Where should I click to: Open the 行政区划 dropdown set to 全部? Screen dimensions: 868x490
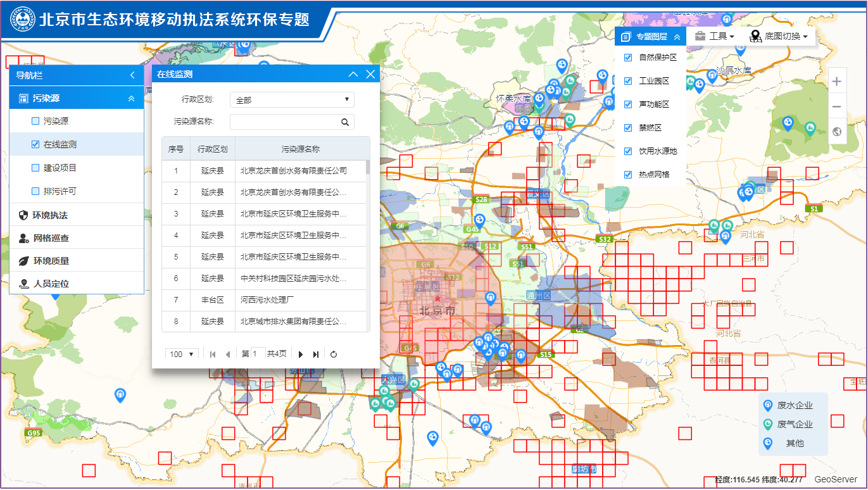(292, 100)
